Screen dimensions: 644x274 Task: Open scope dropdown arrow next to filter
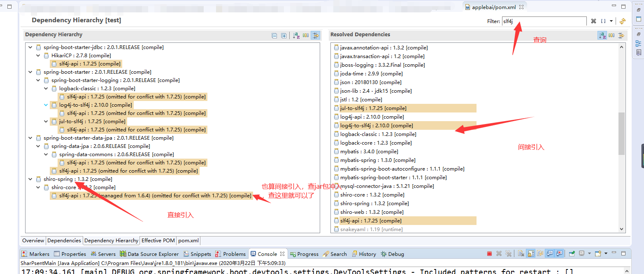611,21
